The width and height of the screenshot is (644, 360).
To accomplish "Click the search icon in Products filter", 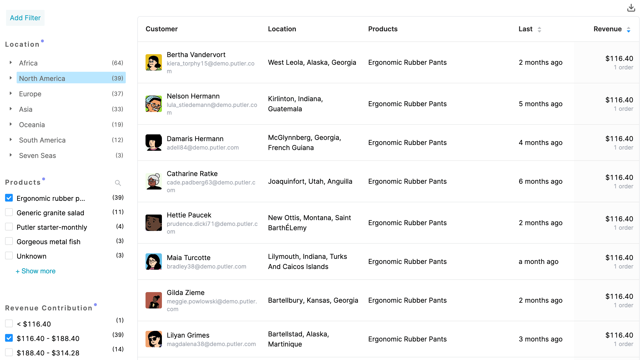I will pos(117,183).
